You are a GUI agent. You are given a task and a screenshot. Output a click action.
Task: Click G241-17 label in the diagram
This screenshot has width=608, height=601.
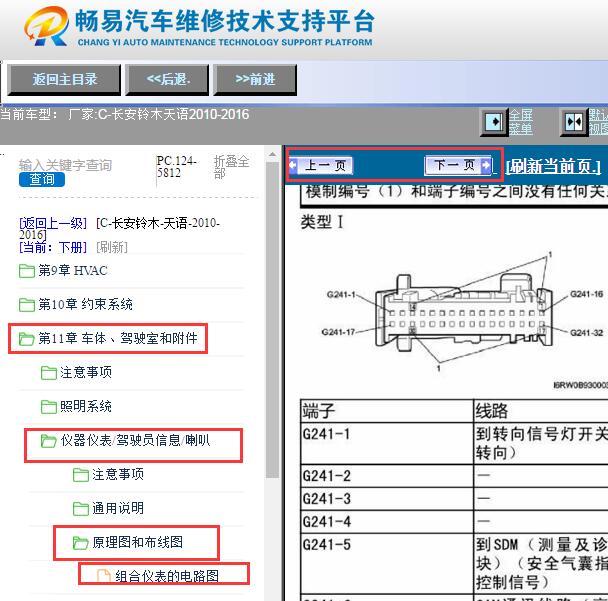click(339, 332)
